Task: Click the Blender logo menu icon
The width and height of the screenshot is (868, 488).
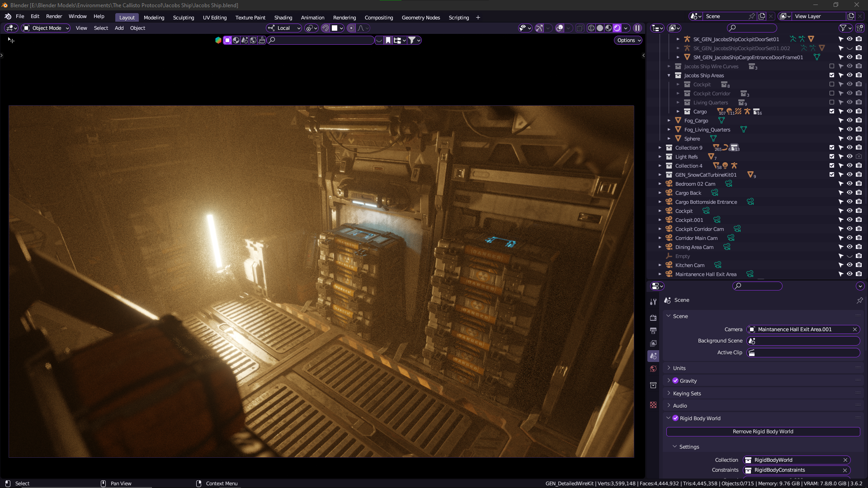Action: click(x=8, y=16)
